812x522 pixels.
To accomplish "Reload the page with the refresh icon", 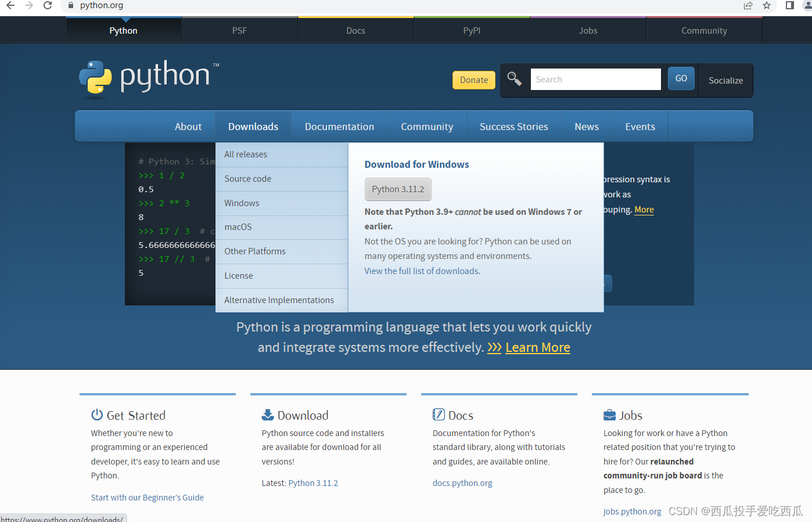I will [48, 5].
